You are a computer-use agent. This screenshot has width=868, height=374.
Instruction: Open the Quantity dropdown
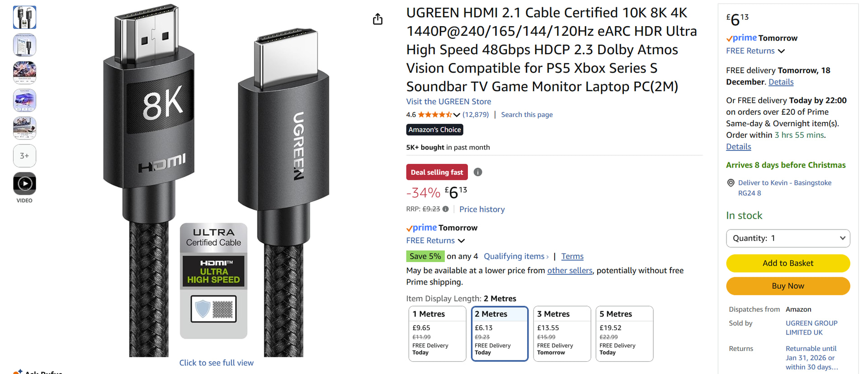click(x=788, y=238)
